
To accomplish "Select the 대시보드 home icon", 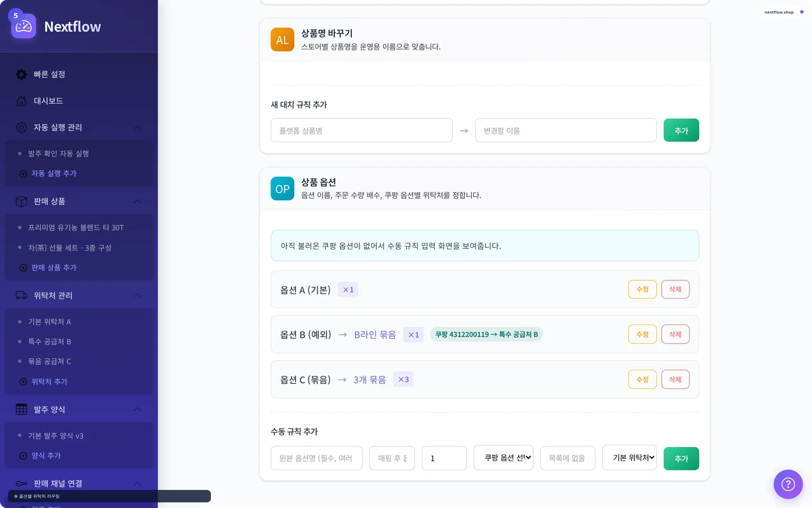I will coord(21,100).
